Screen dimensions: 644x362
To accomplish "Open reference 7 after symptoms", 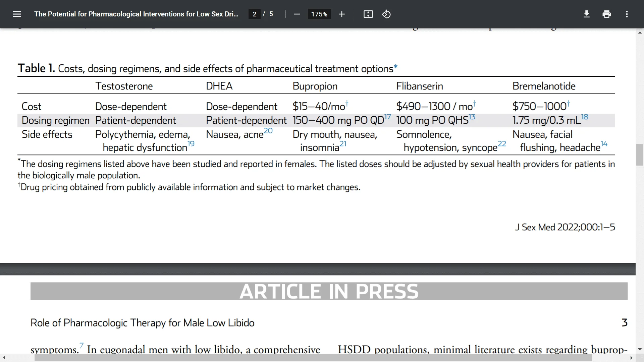I will click(82, 345).
